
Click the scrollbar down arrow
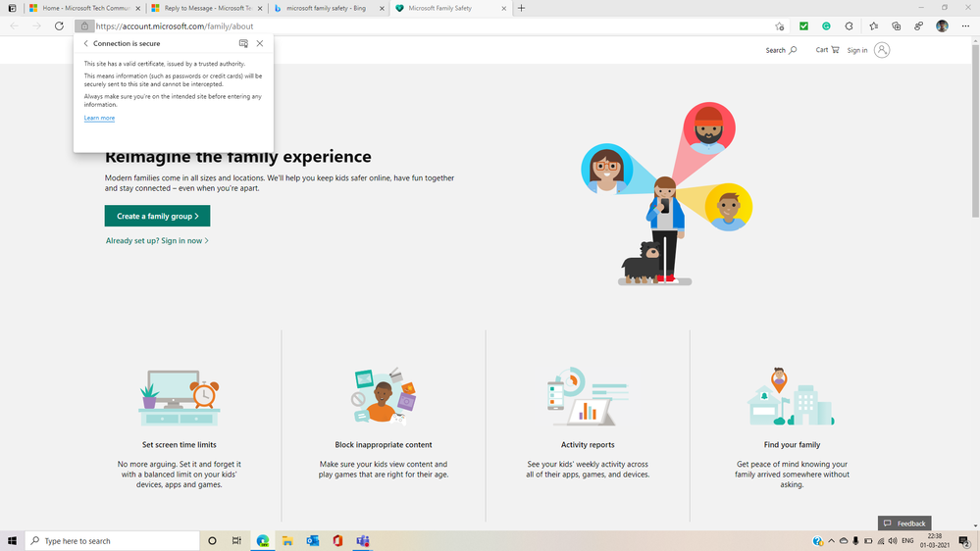(975, 526)
